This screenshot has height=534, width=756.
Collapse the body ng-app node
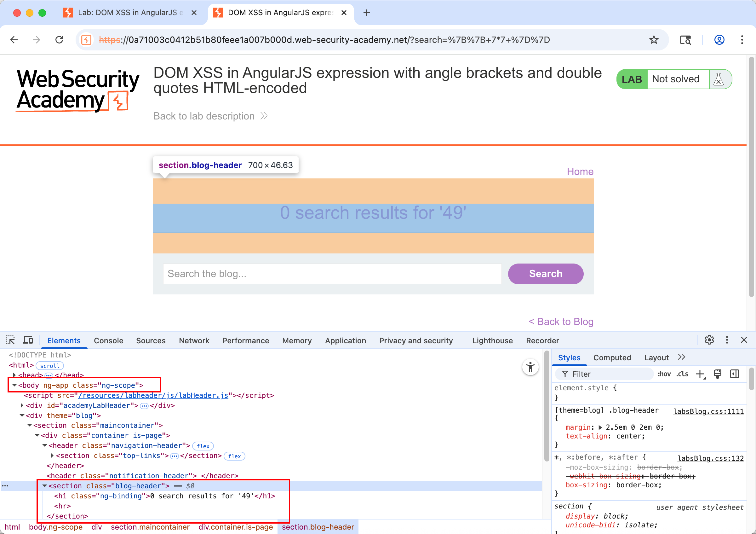pyautogui.click(x=14, y=385)
